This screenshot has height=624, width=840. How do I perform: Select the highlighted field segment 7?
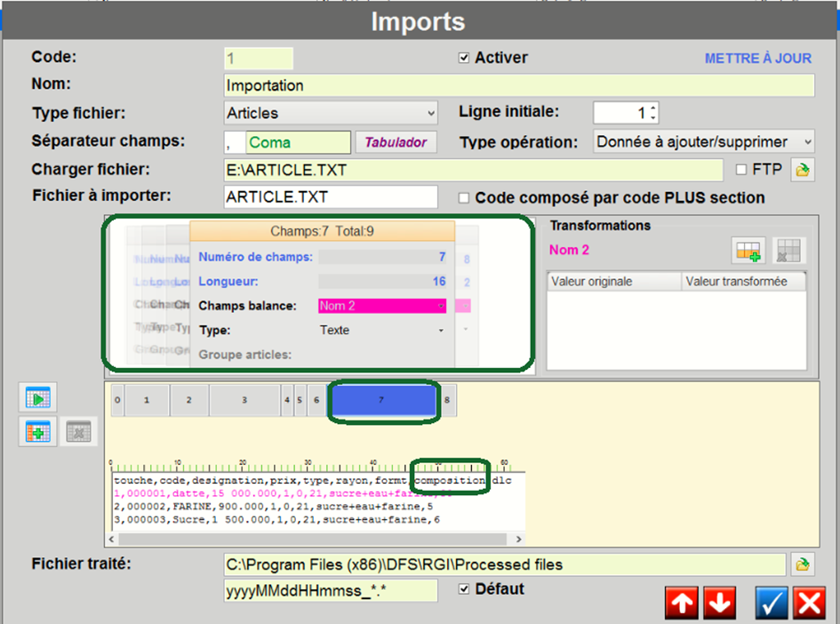tap(382, 401)
